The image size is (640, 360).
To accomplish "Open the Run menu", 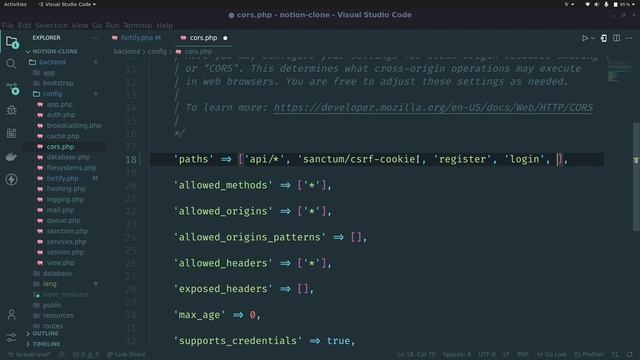I will [112, 25].
